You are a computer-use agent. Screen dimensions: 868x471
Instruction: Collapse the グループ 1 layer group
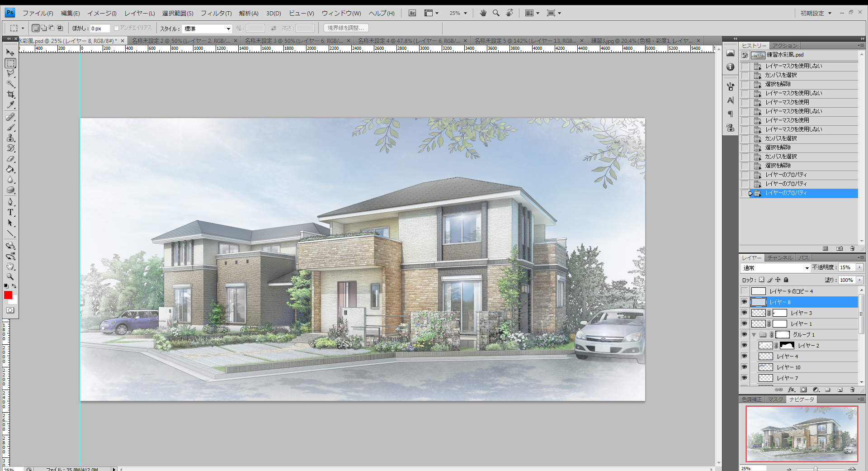tap(754, 335)
